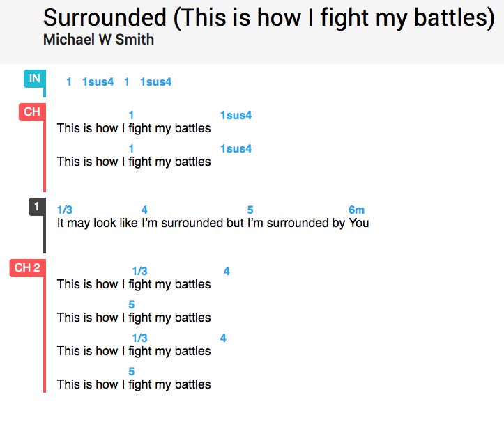Select the 5 chord above surrounded

pos(250,210)
